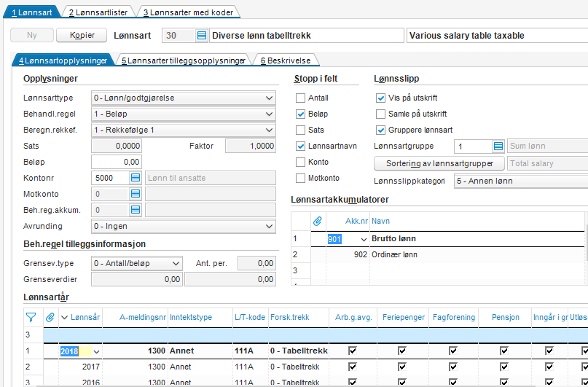Viewport: 588px width, 387px height.
Task: Click the Ny button
Action: 32,35
